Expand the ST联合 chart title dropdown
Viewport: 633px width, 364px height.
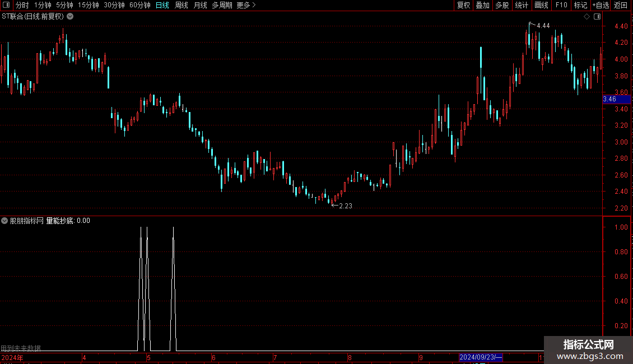(70, 17)
